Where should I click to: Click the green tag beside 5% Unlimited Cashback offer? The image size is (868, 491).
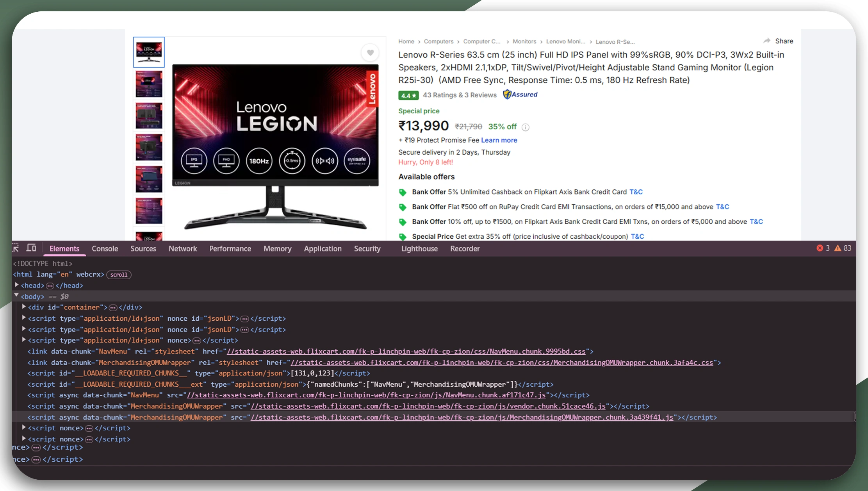click(403, 192)
